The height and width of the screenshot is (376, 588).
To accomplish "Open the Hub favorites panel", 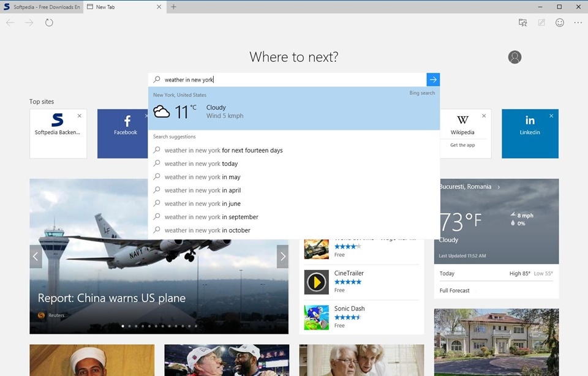I will coord(522,22).
